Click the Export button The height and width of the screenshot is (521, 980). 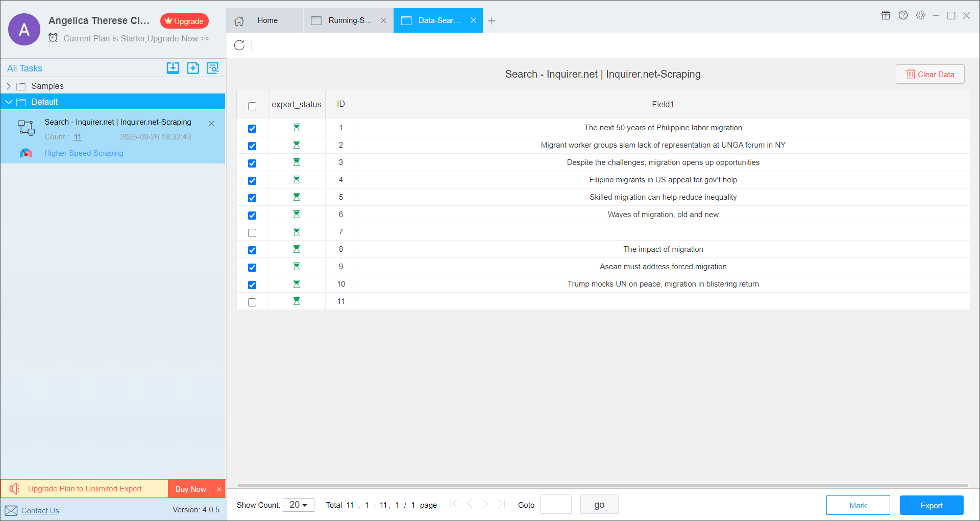pos(931,505)
